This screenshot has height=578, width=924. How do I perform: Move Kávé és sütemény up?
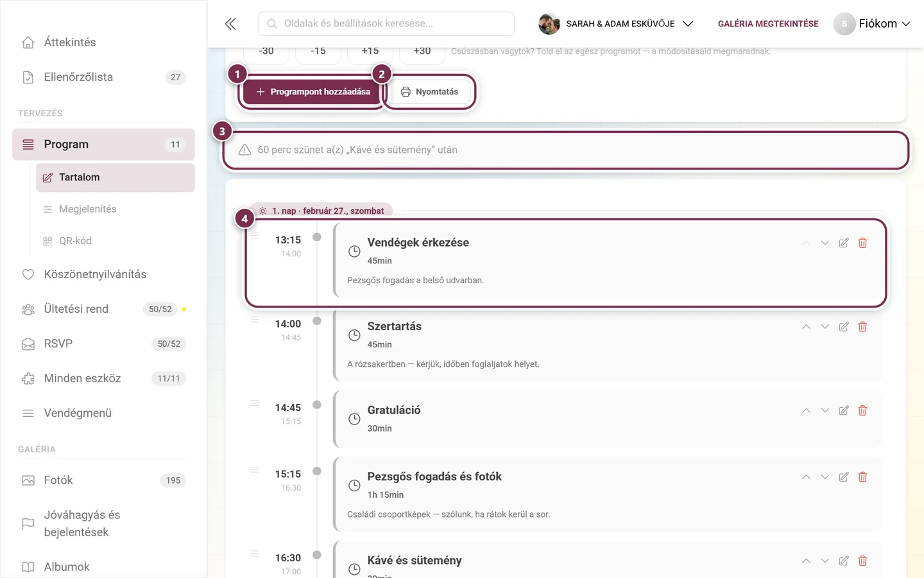[806, 561]
